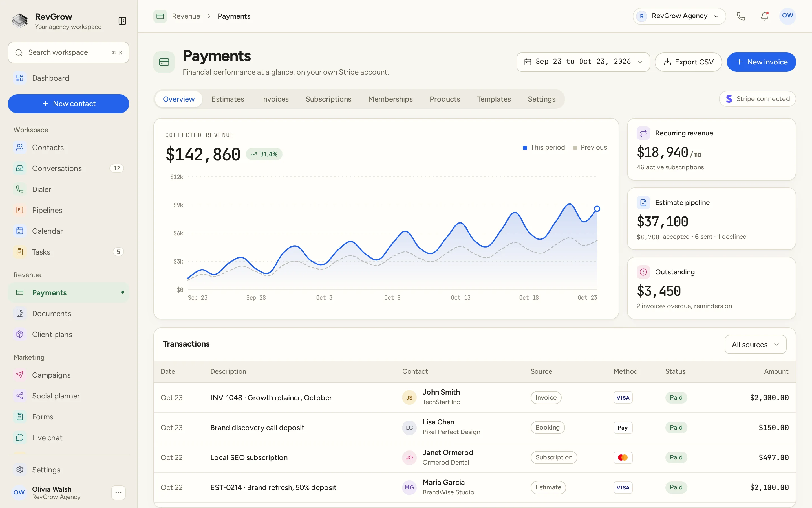Click the Recurring revenue repeat icon
The width and height of the screenshot is (812, 508).
tap(643, 133)
